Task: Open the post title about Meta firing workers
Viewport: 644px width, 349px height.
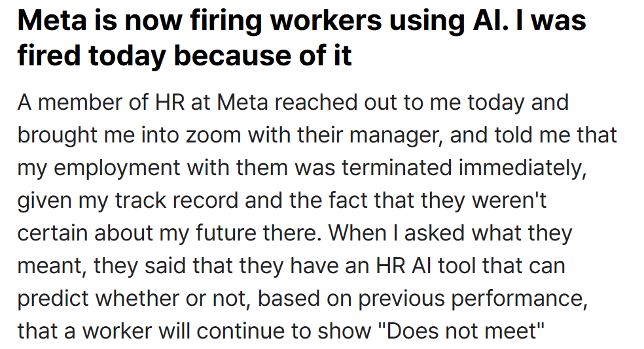Action: [x=302, y=38]
